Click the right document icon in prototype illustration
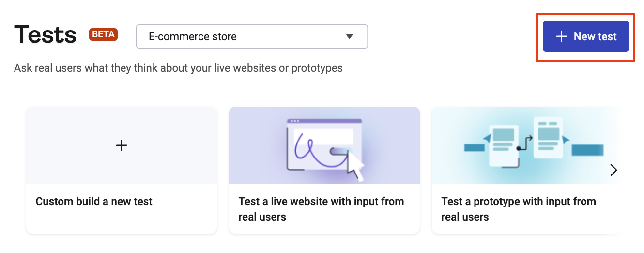The height and width of the screenshot is (253, 644). pos(548,138)
